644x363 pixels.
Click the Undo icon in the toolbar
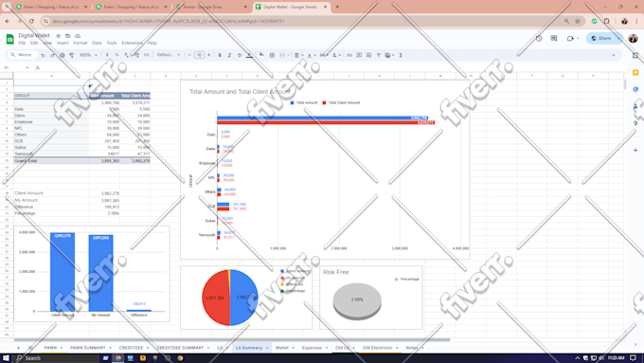[43, 55]
